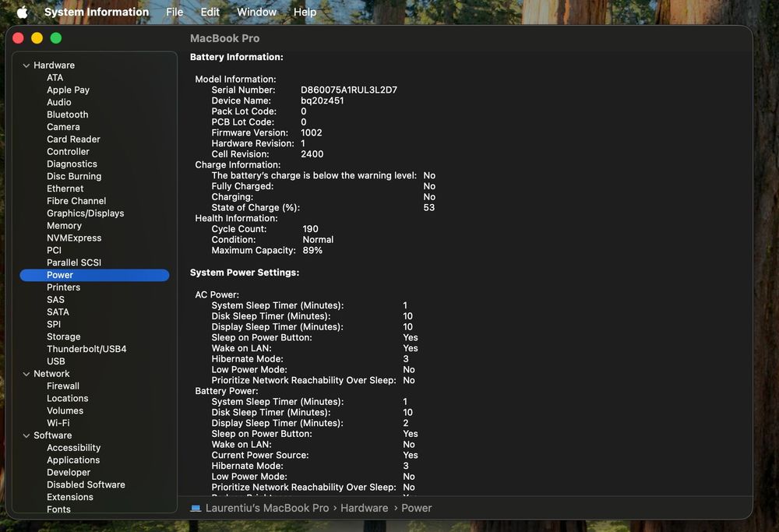The image size is (779, 532).
Task: Select Apple Pay in the sidebar
Action: click(68, 90)
